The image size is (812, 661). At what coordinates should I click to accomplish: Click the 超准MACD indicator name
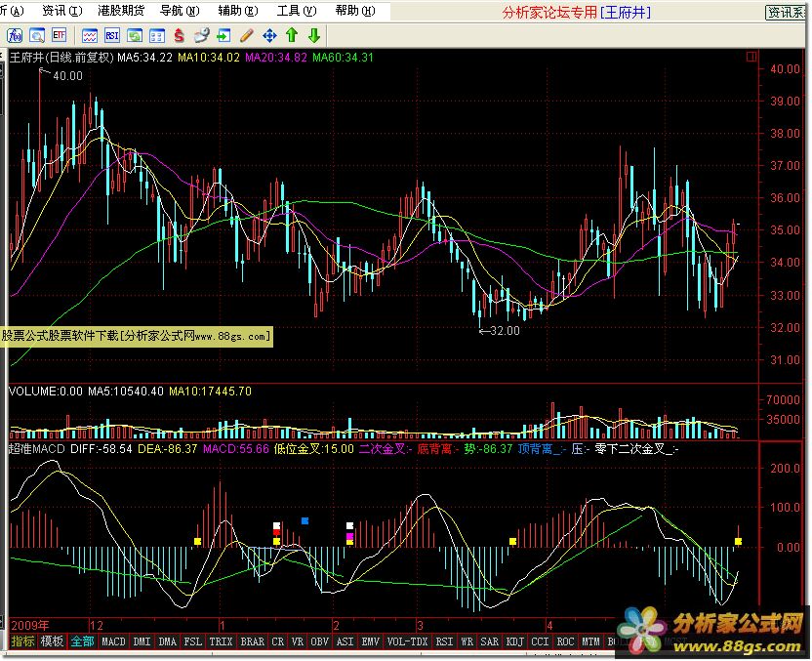37,448
